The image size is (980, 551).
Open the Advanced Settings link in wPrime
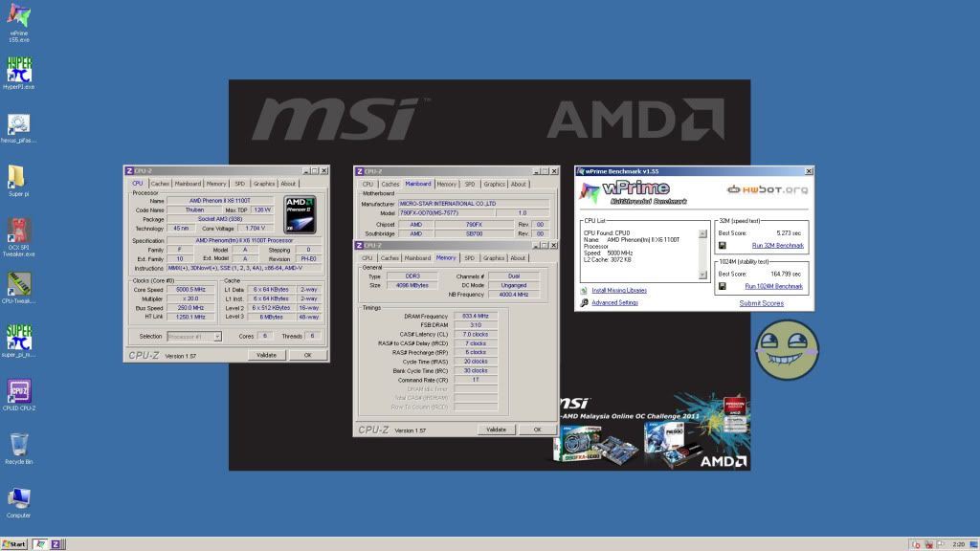[x=614, y=303]
